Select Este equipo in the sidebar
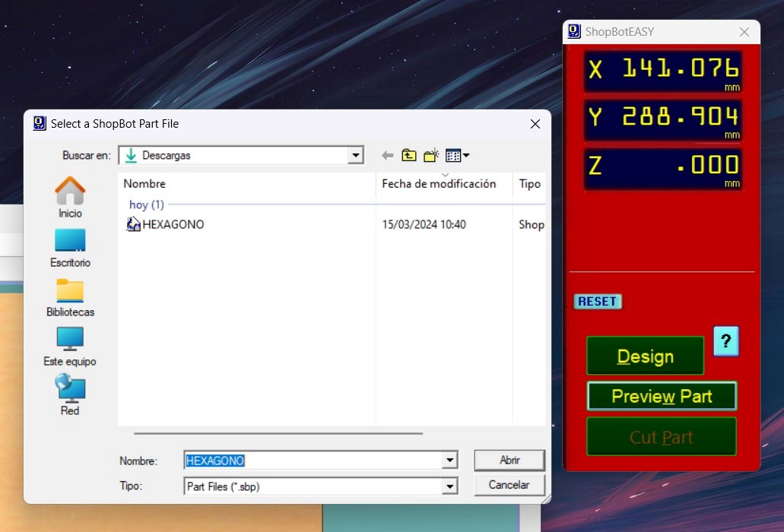The width and height of the screenshot is (784, 532). (70, 347)
